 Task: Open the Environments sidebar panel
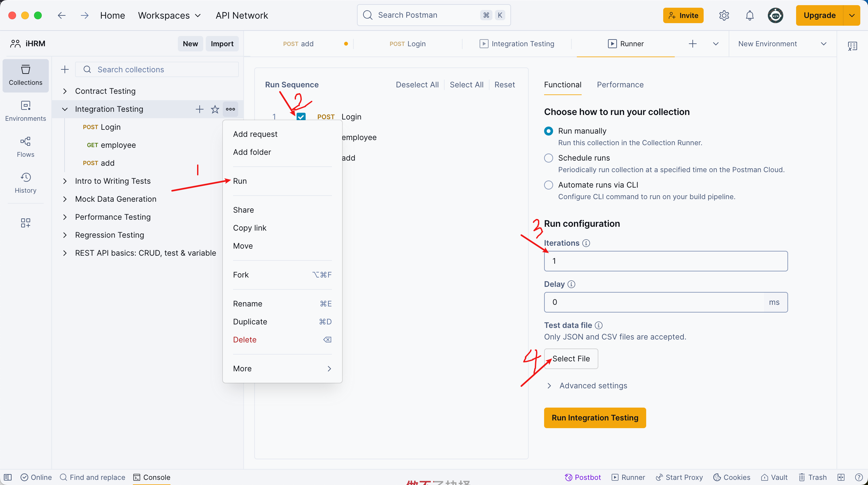pos(25,110)
